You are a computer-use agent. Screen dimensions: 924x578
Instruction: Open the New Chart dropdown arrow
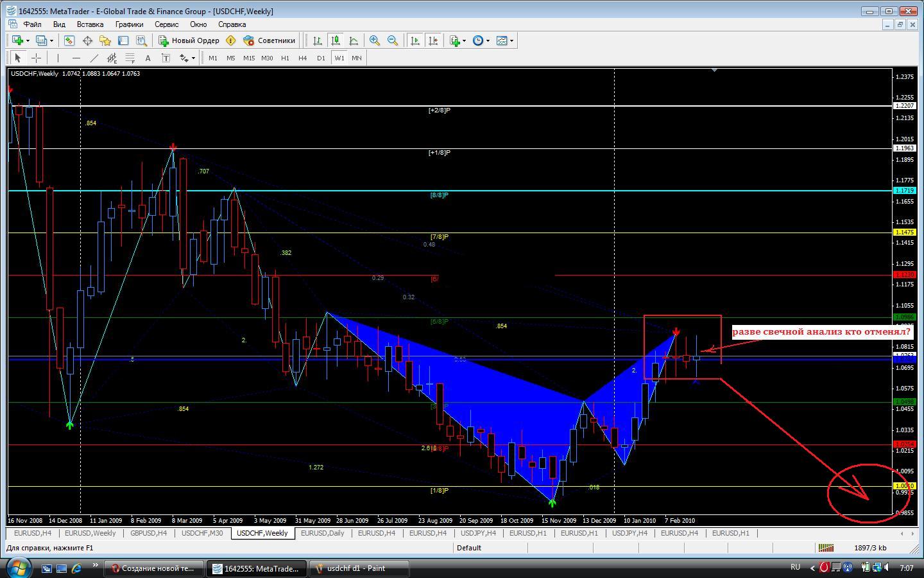[x=28, y=40]
